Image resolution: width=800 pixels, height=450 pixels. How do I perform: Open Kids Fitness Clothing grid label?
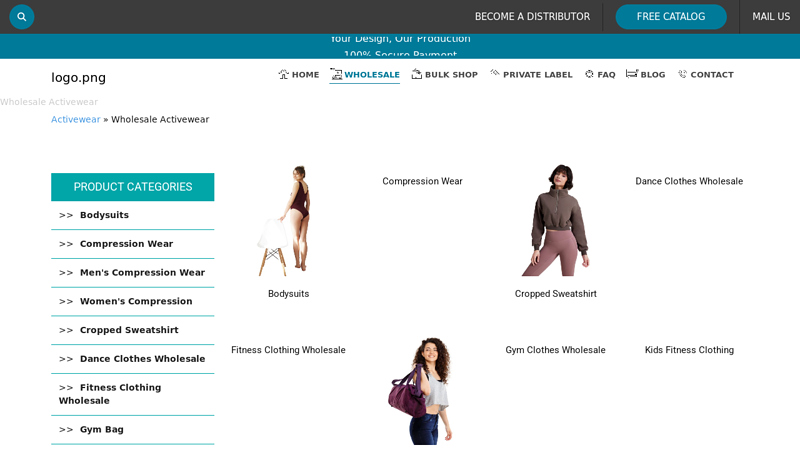[689, 350]
